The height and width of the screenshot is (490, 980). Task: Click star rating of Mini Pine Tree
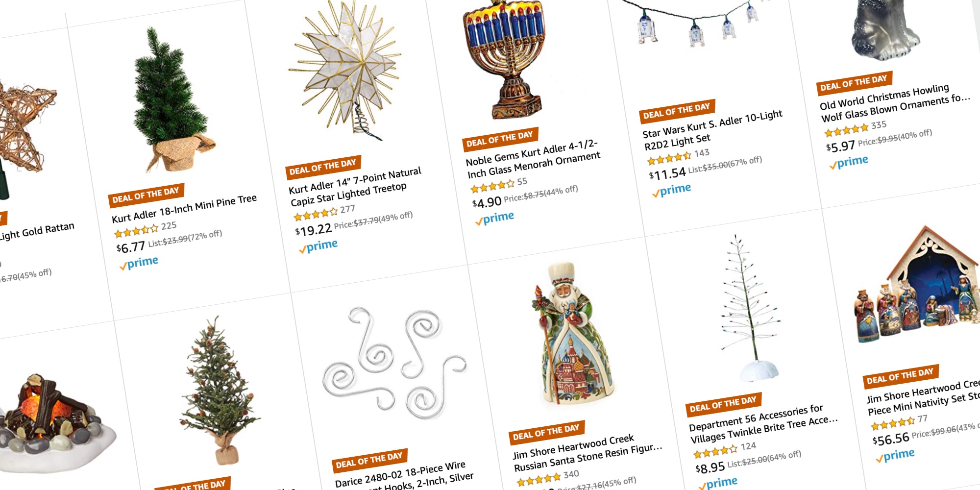click(x=136, y=231)
